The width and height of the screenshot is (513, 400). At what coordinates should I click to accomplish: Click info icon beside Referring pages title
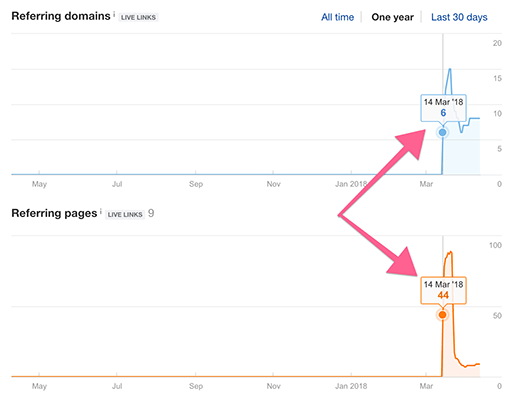click(101, 211)
